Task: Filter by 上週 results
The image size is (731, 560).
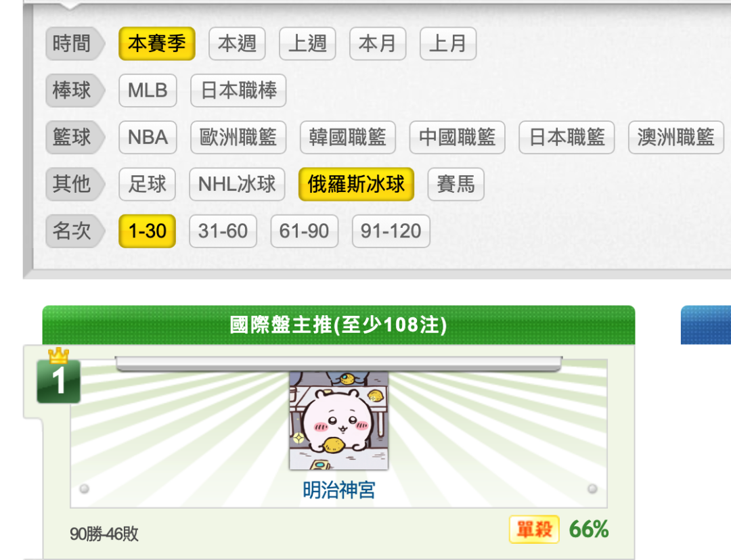Action: point(307,44)
